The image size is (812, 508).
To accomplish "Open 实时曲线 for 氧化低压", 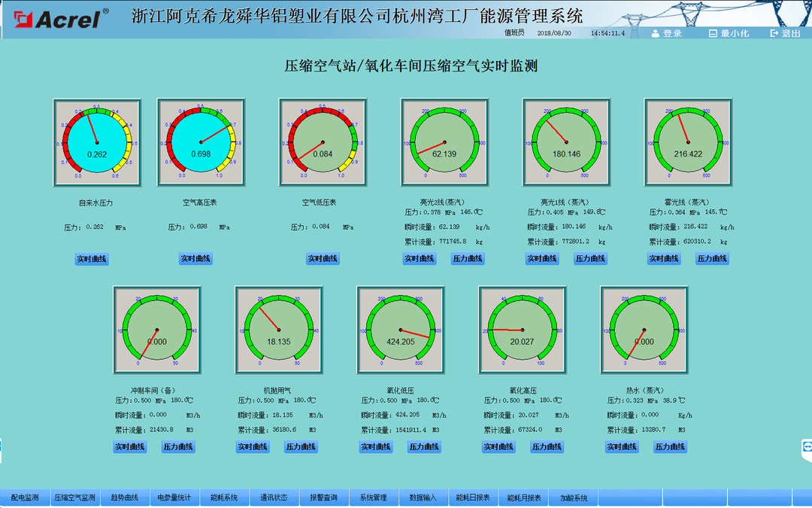I will [x=377, y=446].
